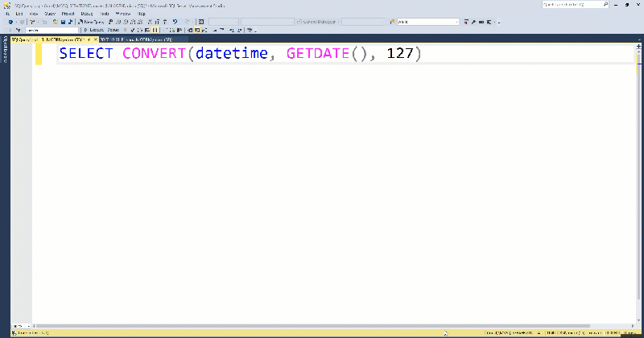Open the Help menu
644x338 pixels.
click(x=142, y=14)
